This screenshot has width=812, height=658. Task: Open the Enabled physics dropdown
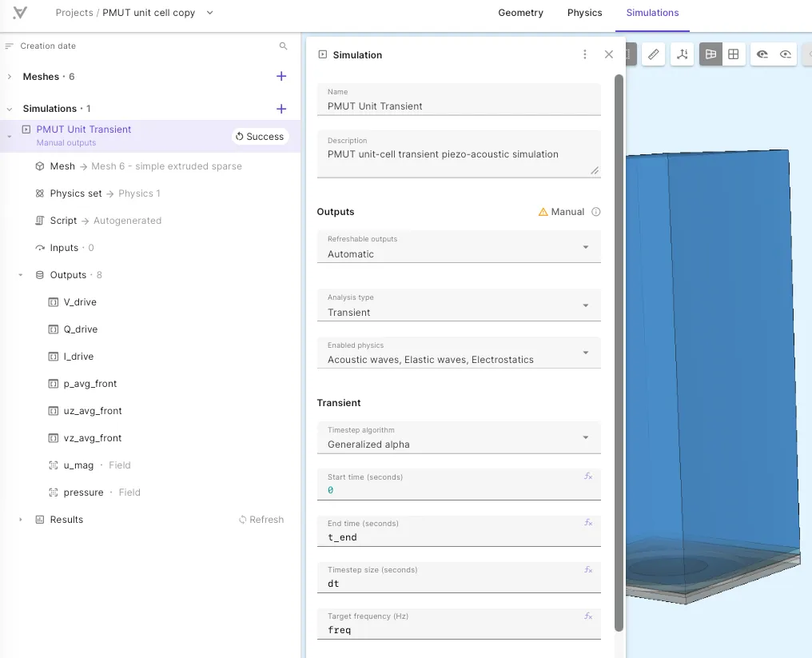point(459,353)
